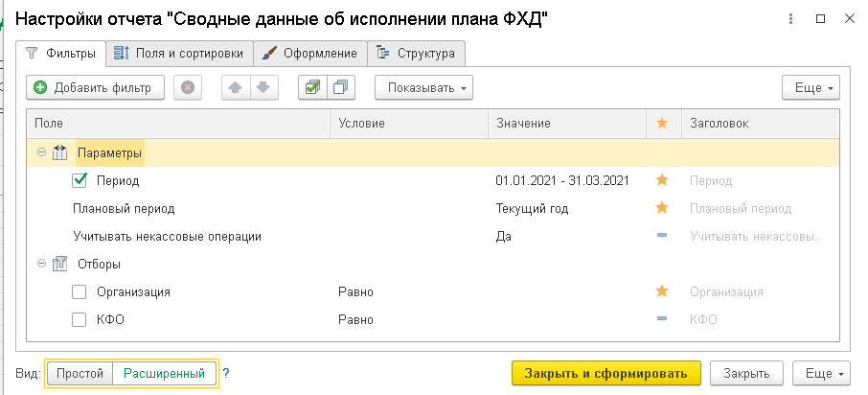Switch to the Поля и сортировки tab
Viewport: 868px width, 395px height.
tap(180, 53)
